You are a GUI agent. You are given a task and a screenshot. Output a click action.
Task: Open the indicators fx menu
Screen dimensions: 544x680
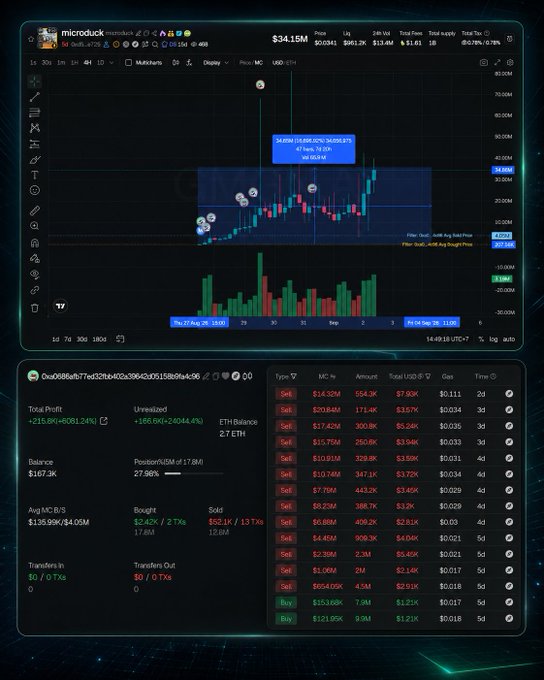pos(189,62)
